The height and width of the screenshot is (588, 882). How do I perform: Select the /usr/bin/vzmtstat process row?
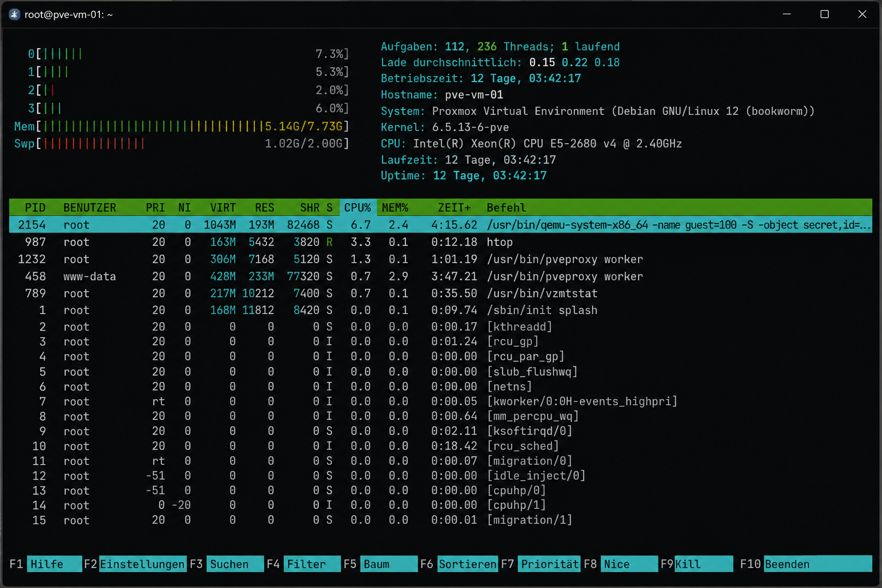(440, 293)
